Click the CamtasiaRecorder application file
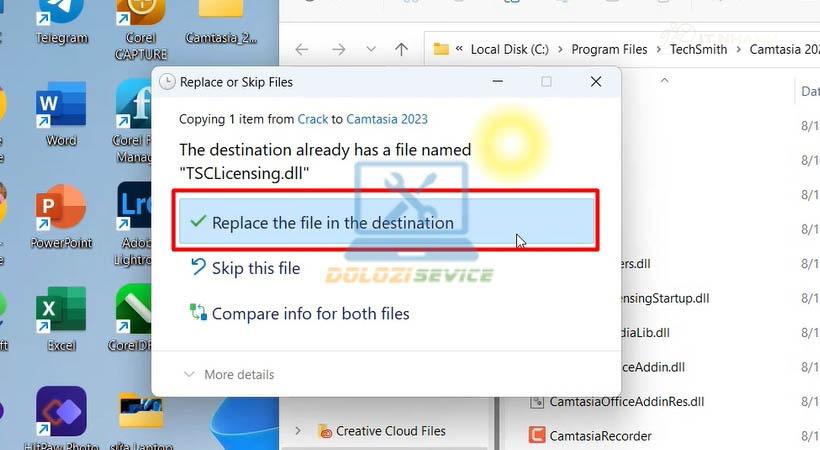Viewport: 820px width, 450px height. tap(600, 436)
